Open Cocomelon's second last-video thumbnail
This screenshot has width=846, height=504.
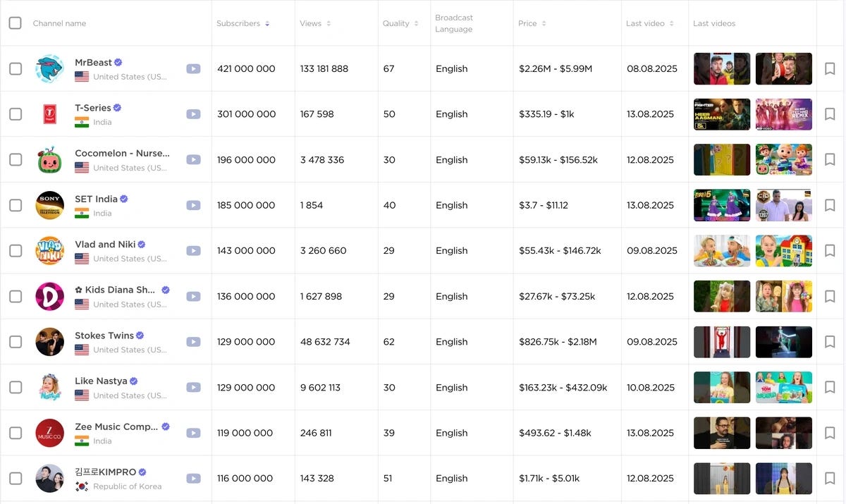coord(784,160)
